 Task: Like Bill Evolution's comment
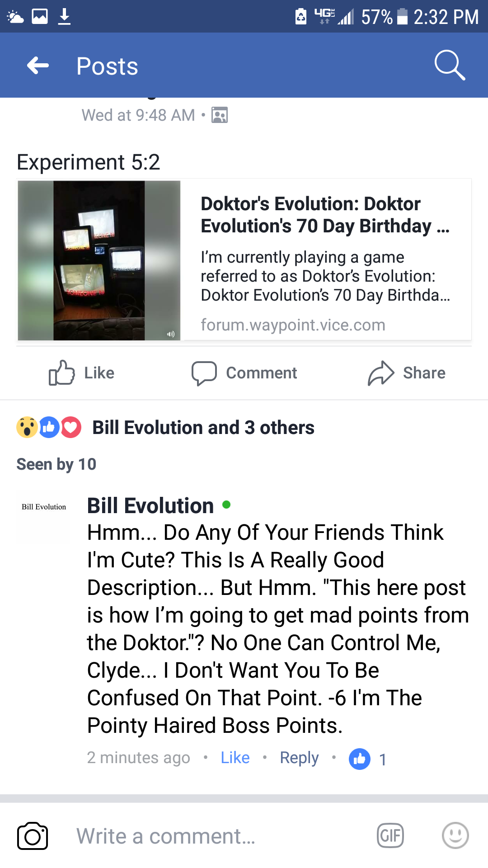click(x=235, y=758)
